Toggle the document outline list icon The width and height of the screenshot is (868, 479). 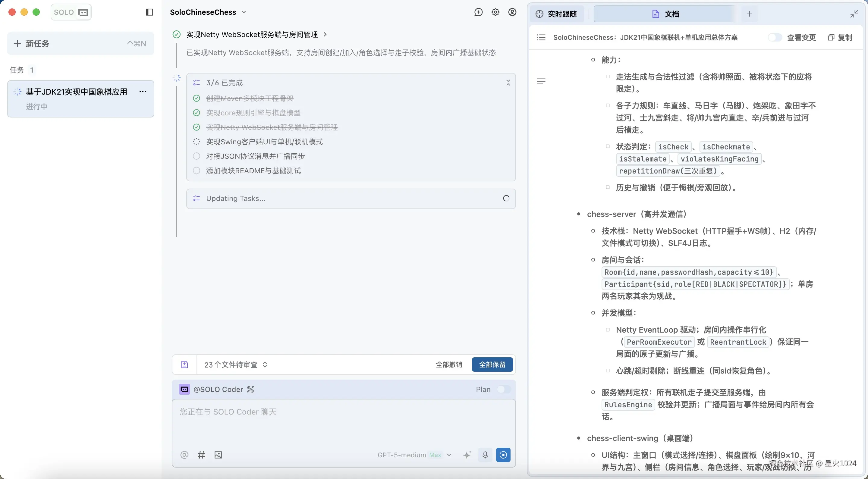(541, 37)
